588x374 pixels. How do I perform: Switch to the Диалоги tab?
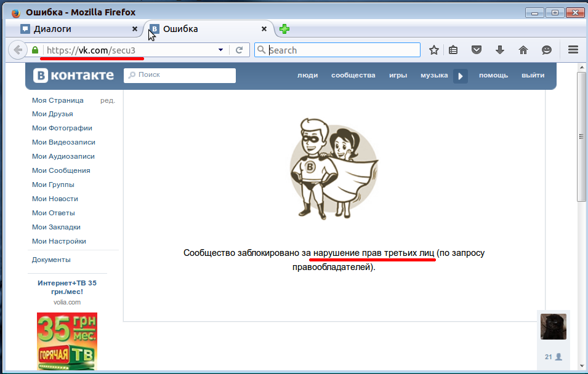pos(74,29)
